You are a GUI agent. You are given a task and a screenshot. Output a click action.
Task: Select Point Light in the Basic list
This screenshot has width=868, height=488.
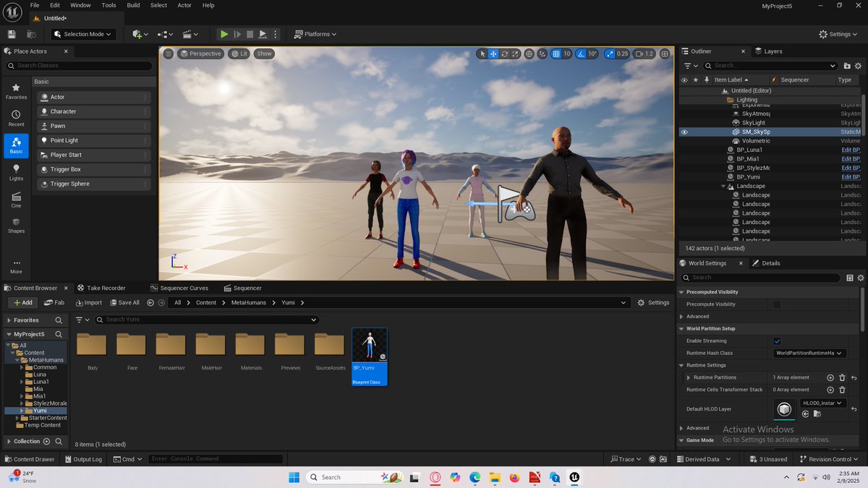95,140
